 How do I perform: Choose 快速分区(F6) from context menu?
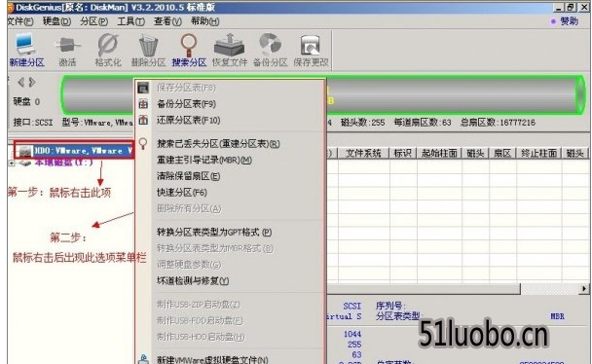(x=182, y=193)
